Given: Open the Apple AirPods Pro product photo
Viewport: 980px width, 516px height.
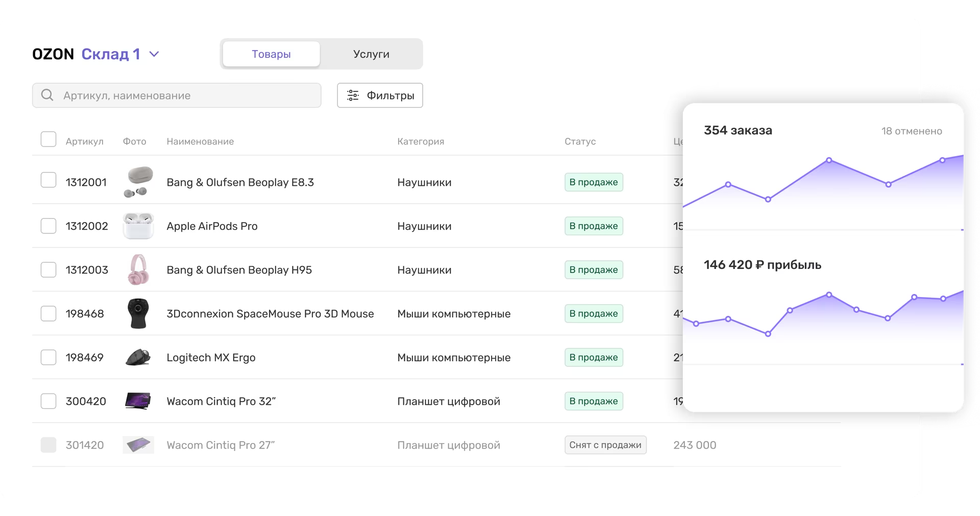Looking at the screenshot, I should [x=138, y=226].
